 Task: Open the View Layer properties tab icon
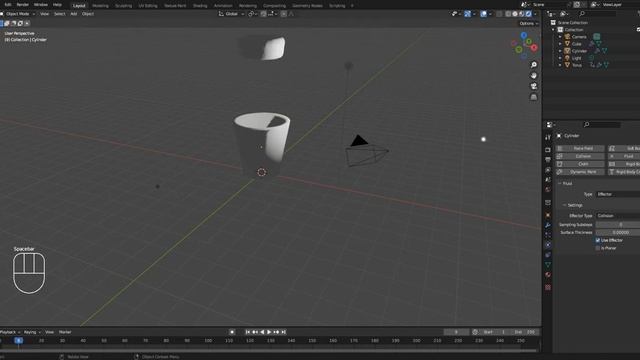[x=548, y=169]
